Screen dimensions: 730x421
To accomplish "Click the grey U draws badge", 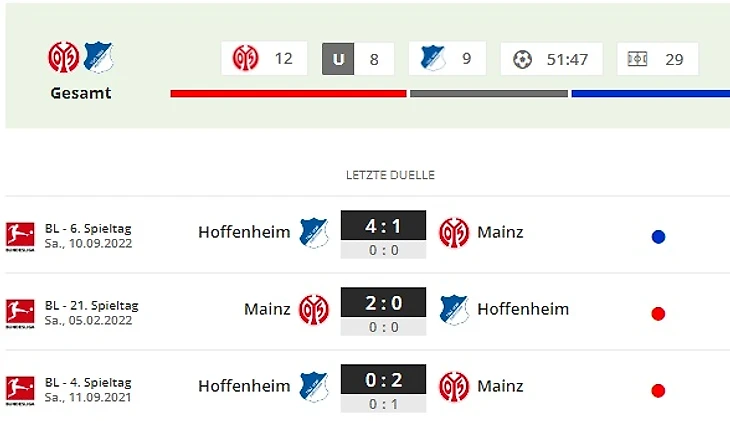I will pos(338,59).
